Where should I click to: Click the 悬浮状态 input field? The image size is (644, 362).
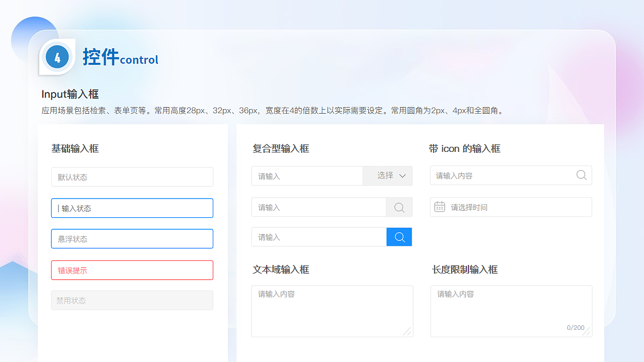coord(132,239)
